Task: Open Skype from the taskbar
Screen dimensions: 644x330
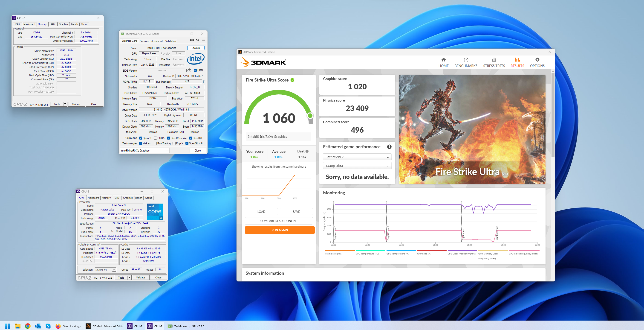Action: tap(48, 326)
